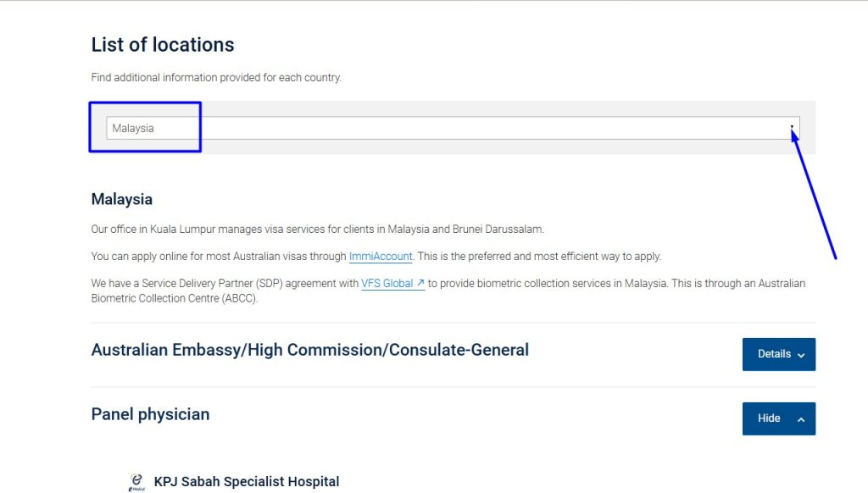868x493 pixels.
Task: Click the caret arrow on the country selector
Action: coord(792,128)
